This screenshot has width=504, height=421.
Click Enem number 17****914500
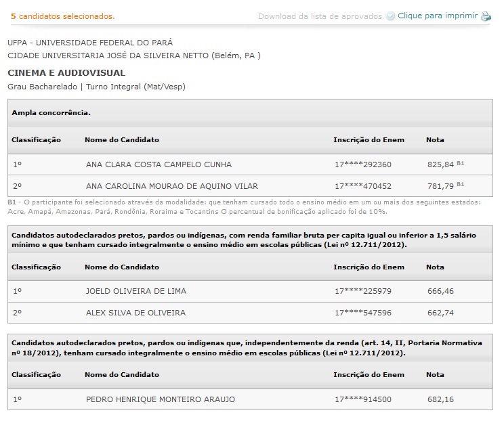[x=363, y=399]
